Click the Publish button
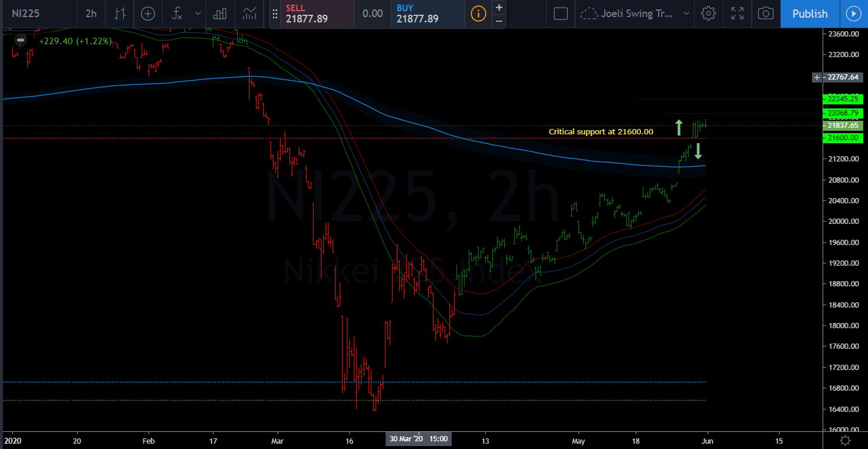The height and width of the screenshot is (449, 868). (810, 13)
